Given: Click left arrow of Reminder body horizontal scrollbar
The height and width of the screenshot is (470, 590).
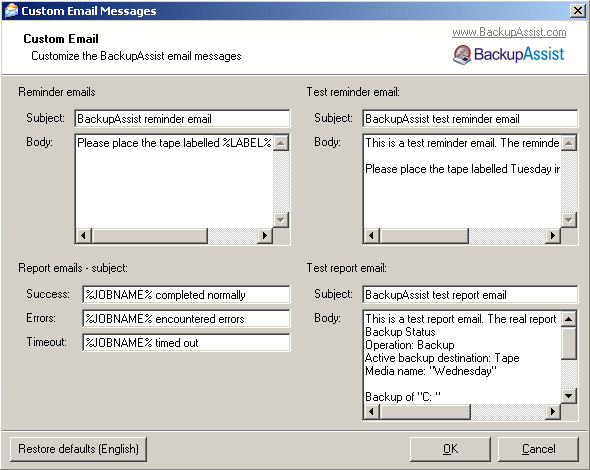Looking at the screenshot, I should [x=84, y=236].
